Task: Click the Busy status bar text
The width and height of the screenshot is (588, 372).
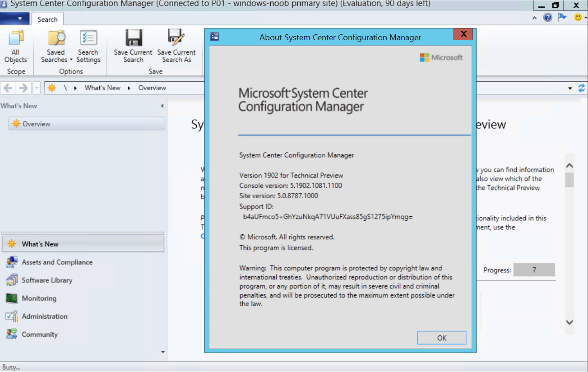Action: [x=11, y=367]
